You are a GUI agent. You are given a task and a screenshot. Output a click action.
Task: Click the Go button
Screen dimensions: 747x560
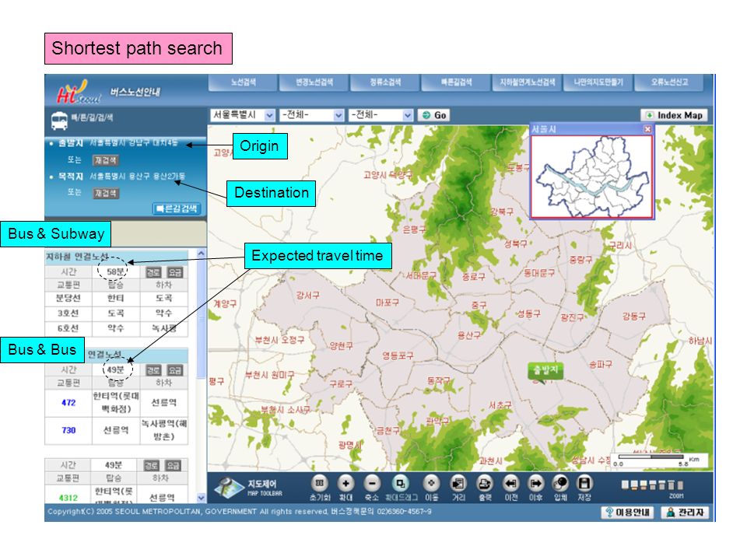(x=434, y=115)
